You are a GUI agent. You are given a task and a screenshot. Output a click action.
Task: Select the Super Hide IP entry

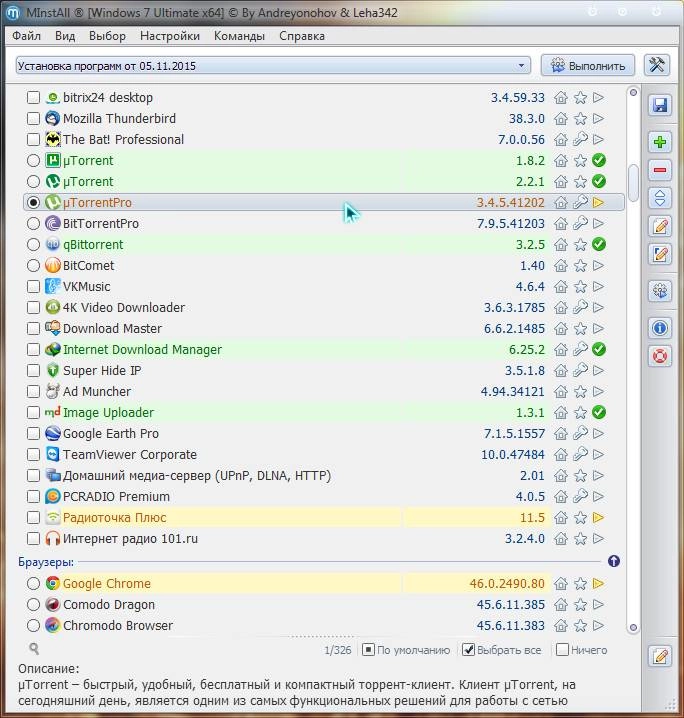(x=102, y=370)
